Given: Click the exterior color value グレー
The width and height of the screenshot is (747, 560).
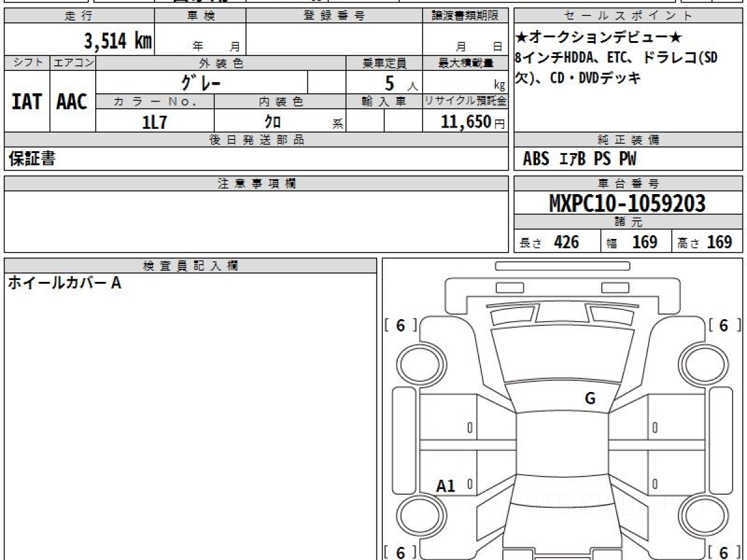Looking at the screenshot, I should pos(202,82).
